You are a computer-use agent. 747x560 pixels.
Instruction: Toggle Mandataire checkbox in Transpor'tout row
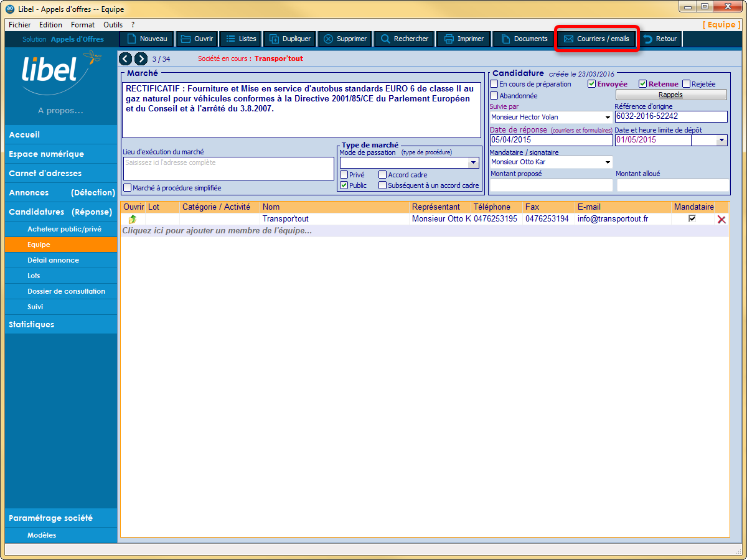(692, 219)
